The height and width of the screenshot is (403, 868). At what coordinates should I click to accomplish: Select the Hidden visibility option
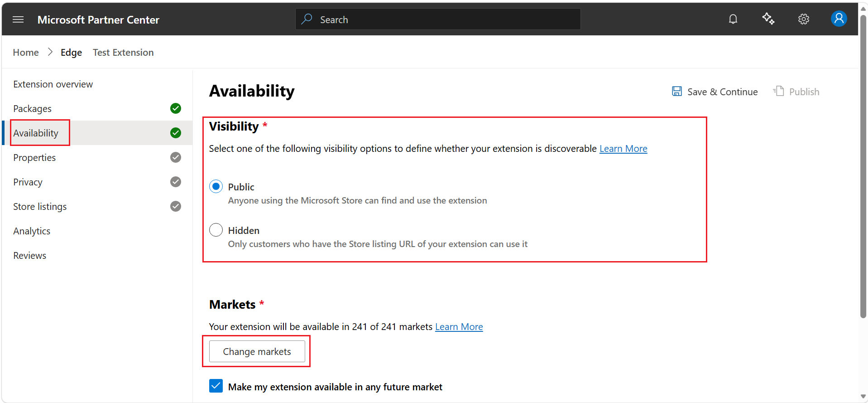point(216,230)
